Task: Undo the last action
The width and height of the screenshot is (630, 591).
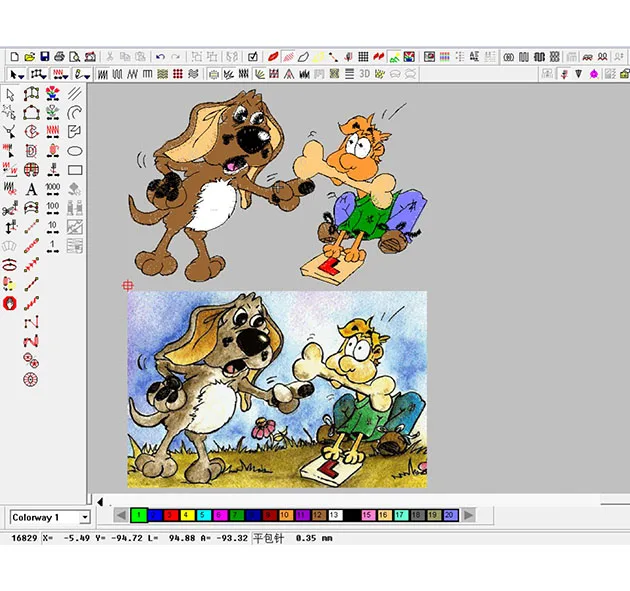Action: [160, 56]
